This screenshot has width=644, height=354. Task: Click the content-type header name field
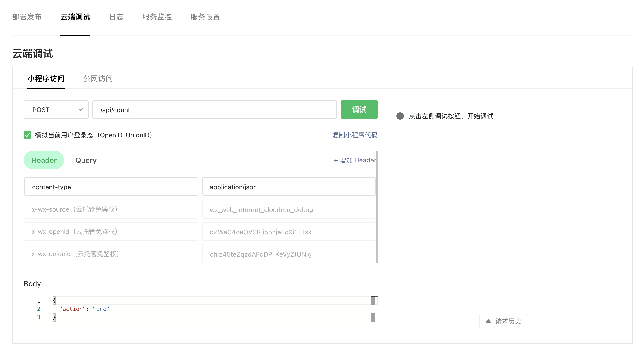coord(111,187)
